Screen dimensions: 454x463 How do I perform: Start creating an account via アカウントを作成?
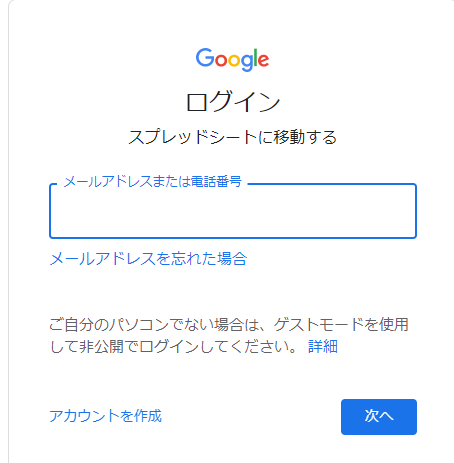pos(105,416)
